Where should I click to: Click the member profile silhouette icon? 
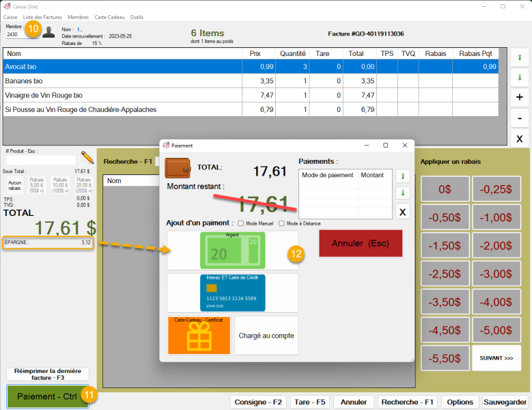pyautogui.click(x=49, y=32)
